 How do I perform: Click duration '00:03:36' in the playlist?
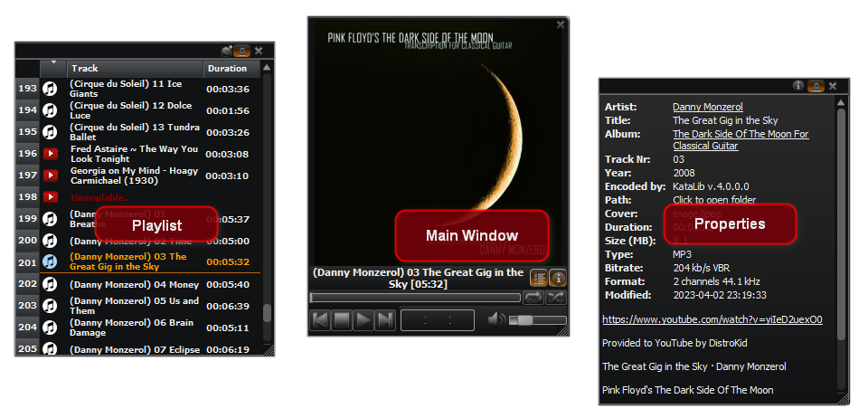(x=228, y=90)
